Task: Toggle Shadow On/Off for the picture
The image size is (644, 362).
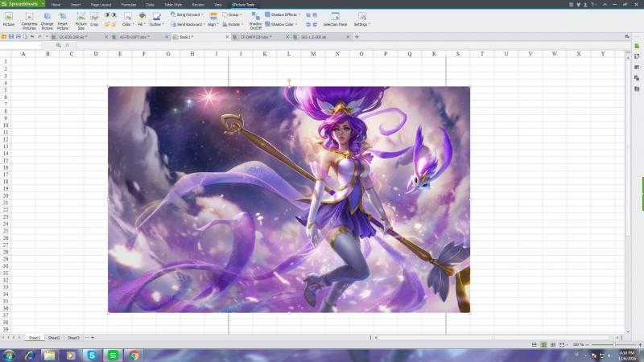Action: click(255, 19)
